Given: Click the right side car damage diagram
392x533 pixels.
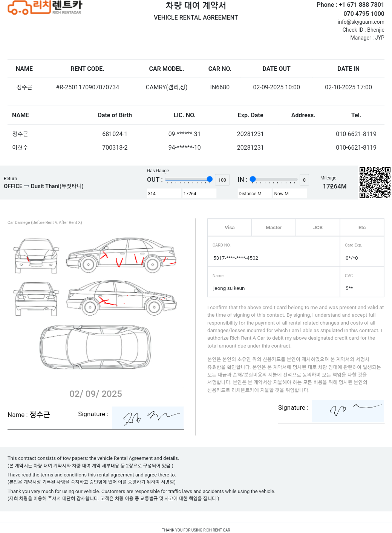Looking at the screenshot, I should pos(121,298).
